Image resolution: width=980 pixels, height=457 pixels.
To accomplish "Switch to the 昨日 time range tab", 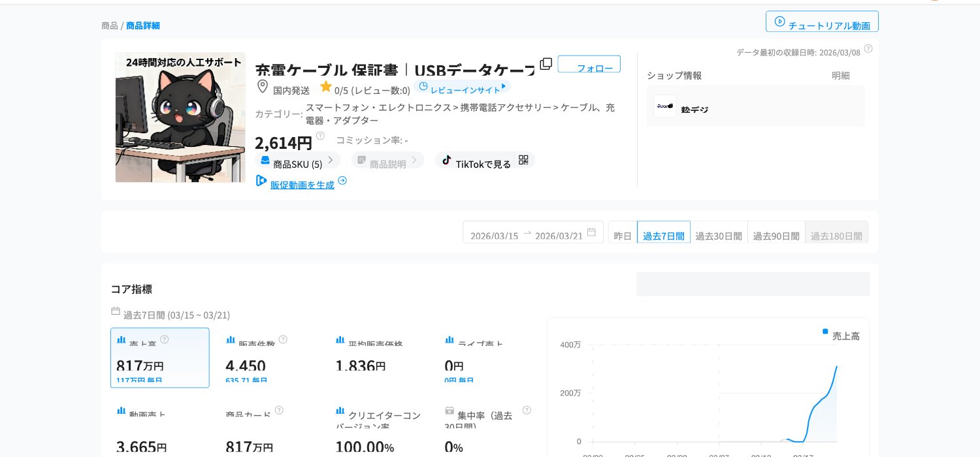I will click(623, 236).
